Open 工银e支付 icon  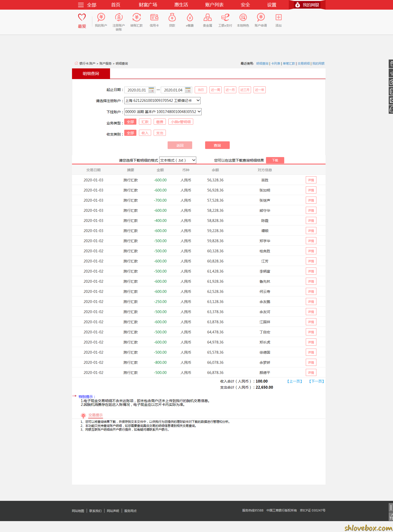click(x=225, y=17)
